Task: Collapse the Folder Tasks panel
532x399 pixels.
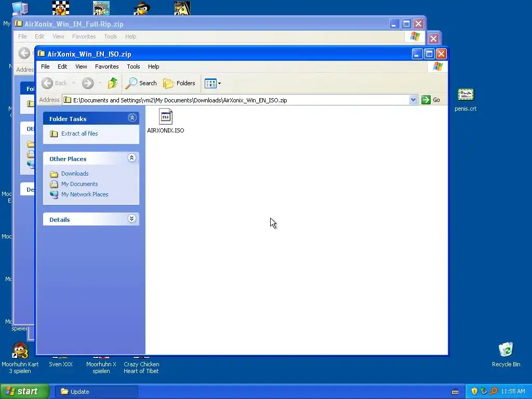Action: click(132, 118)
